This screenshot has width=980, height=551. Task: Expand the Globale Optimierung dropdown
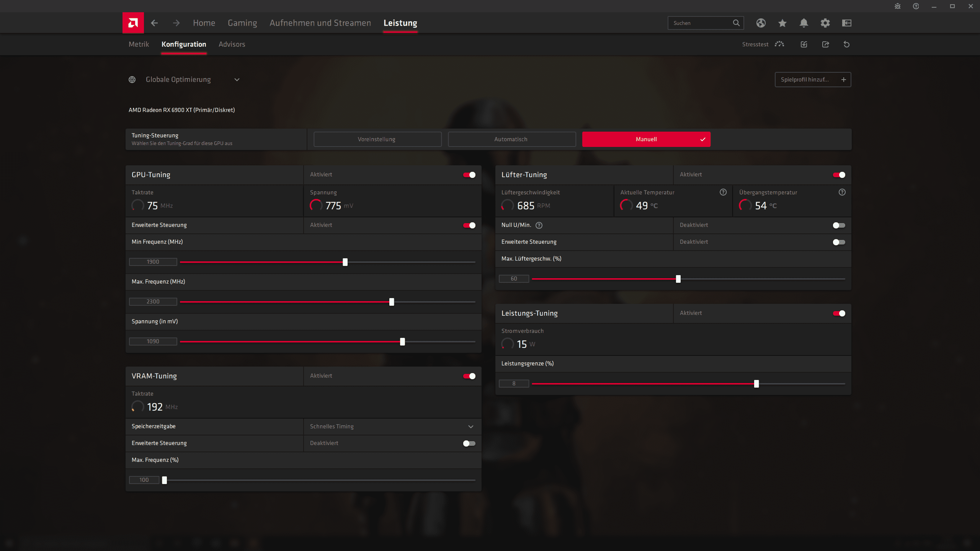237,80
